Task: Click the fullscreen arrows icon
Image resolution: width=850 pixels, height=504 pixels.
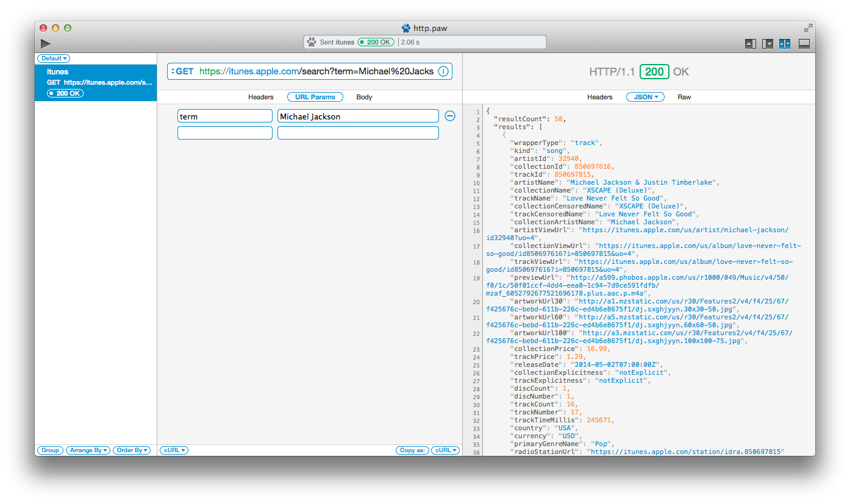Action: coord(808,28)
